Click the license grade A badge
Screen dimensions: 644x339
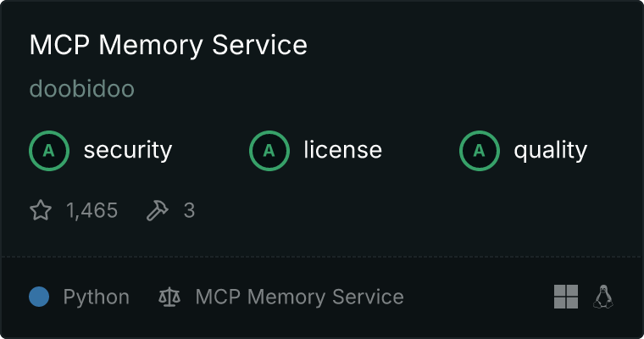(x=269, y=151)
